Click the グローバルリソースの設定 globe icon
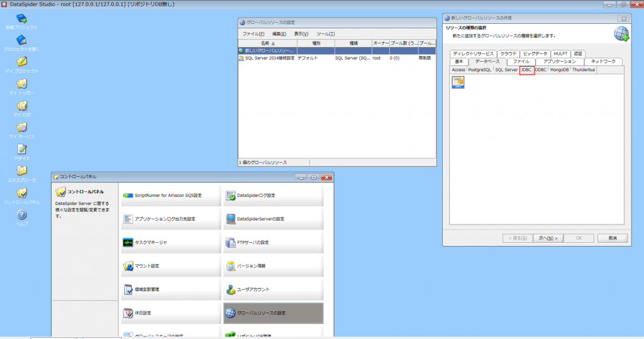644x339 pixels. click(230, 313)
